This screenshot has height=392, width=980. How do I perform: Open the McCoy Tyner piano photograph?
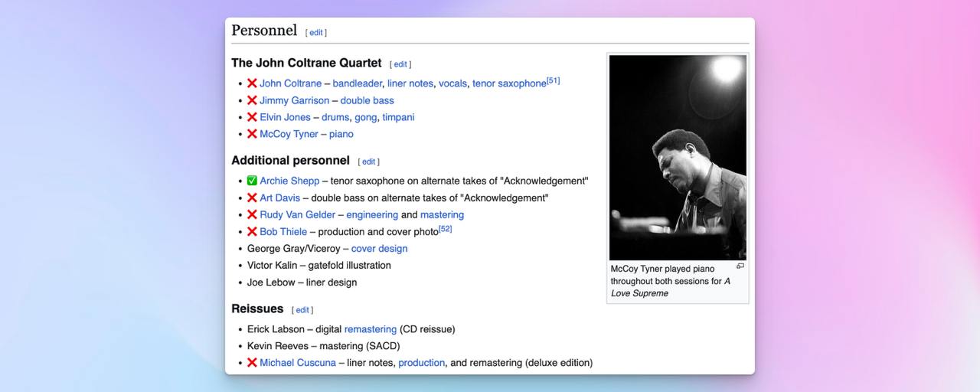pyautogui.click(x=678, y=157)
